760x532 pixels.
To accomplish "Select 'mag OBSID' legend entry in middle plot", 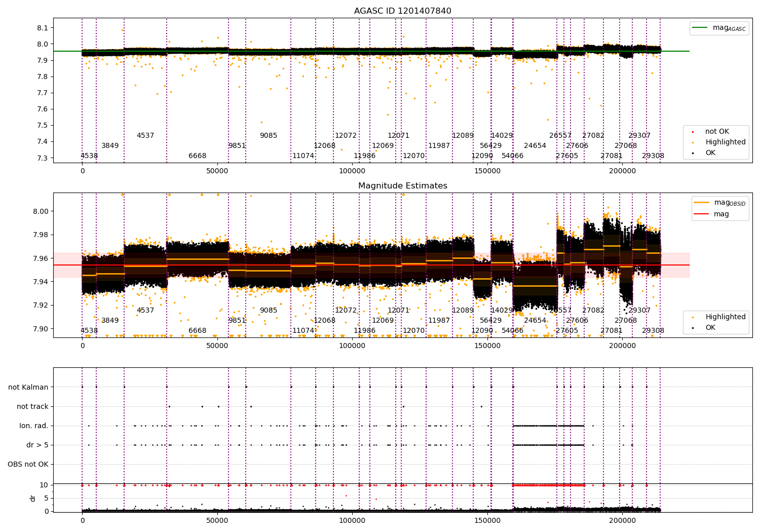I will pyautogui.click(x=719, y=203).
